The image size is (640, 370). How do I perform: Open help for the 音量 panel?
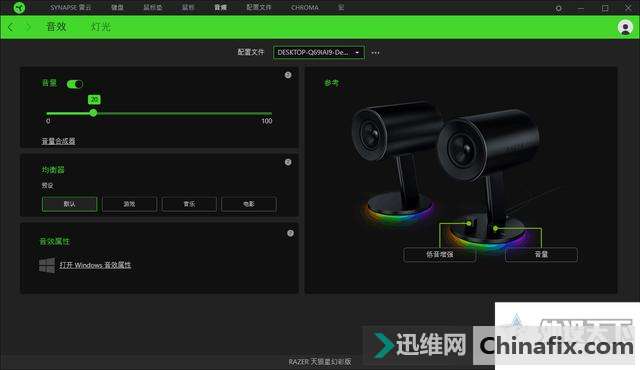[x=288, y=75]
